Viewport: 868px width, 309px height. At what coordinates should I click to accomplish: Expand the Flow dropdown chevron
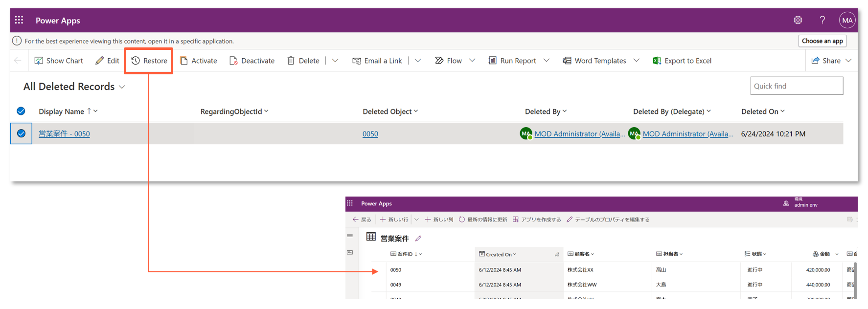[472, 61]
